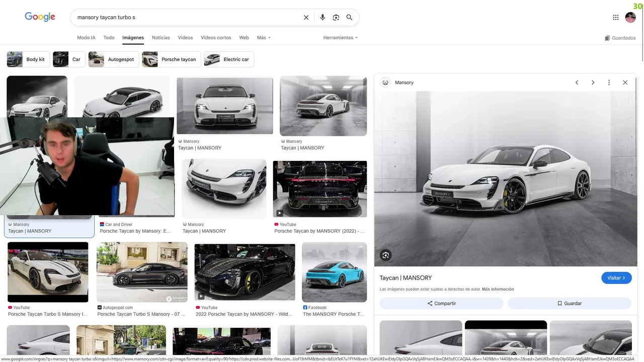Filter images by Body kit chip

tap(28, 59)
